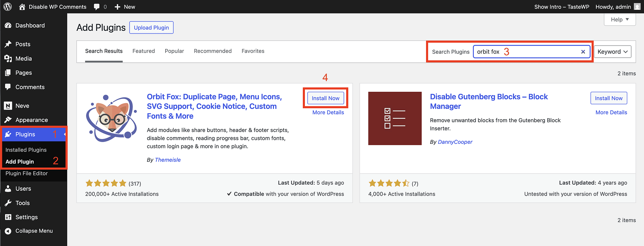Select the Plugins menu item
Image resolution: width=644 pixels, height=246 pixels.
34,134
